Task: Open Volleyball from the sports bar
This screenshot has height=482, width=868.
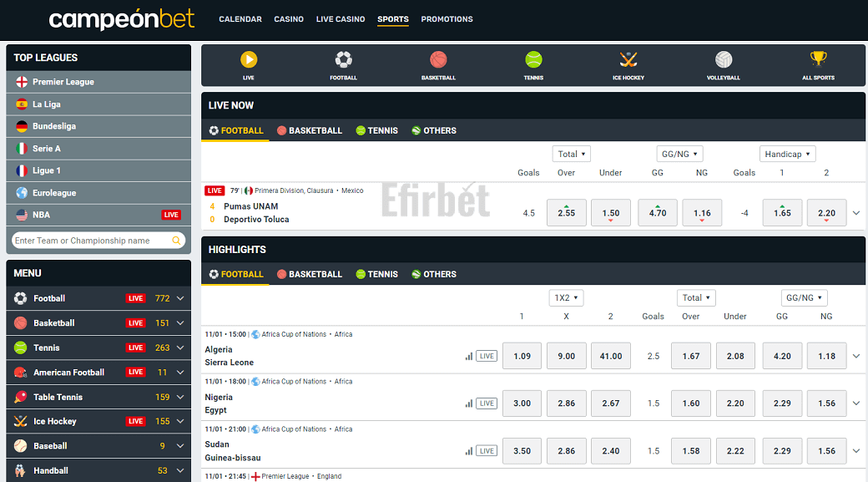Action: 724,60
